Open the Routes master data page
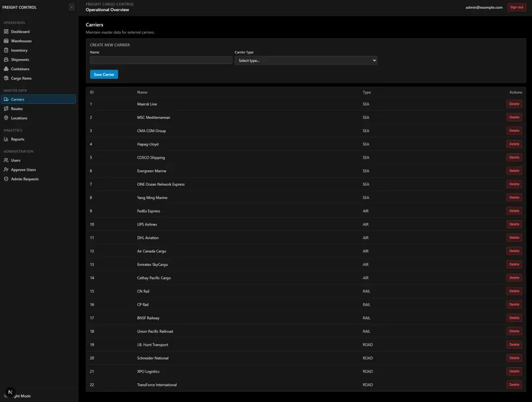The height and width of the screenshot is (402, 532). coord(38,108)
